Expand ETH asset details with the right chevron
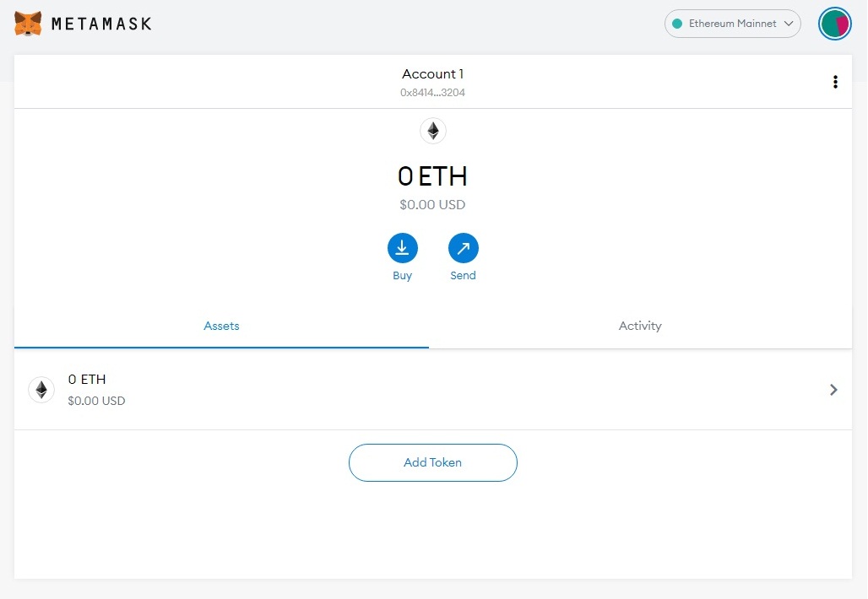Viewport: 868px width, 599px height. (833, 390)
